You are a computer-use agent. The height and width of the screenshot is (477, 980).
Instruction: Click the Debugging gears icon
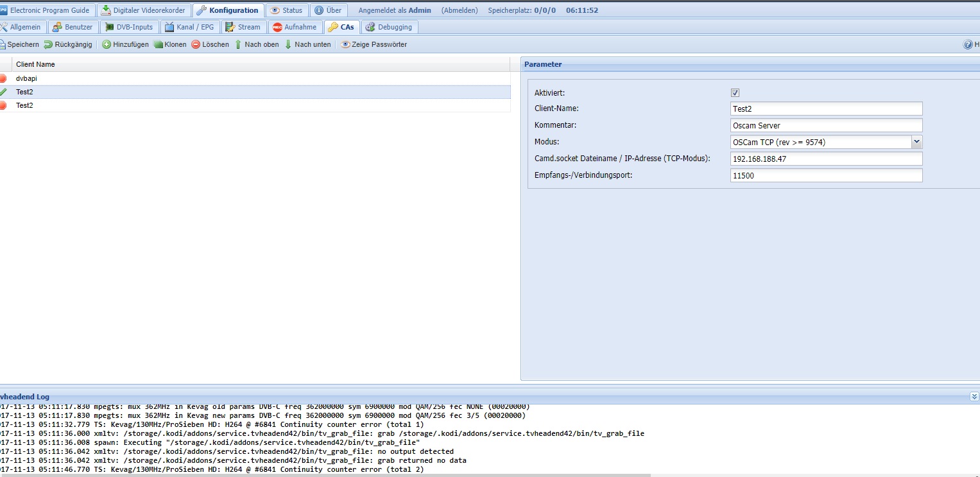[370, 27]
